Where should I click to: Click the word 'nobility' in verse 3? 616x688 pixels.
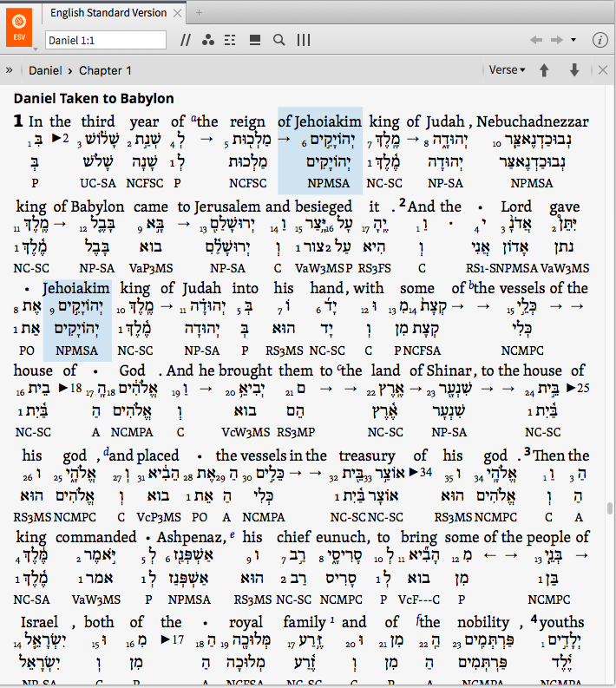483,622
